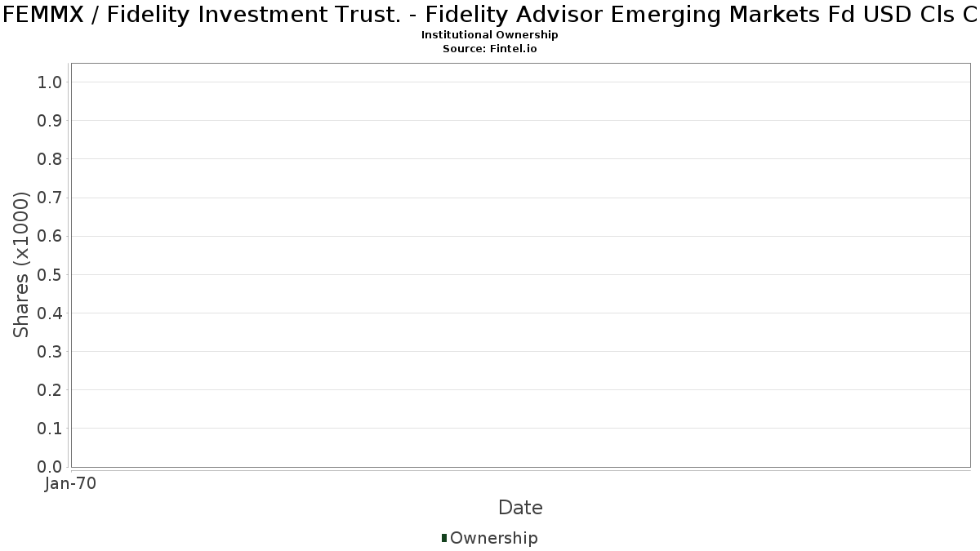Image resolution: width=980 pixels, height=551 pixels.
Task: Click the 0.1 y-axis tick label
Action: [x=50, y=429]
